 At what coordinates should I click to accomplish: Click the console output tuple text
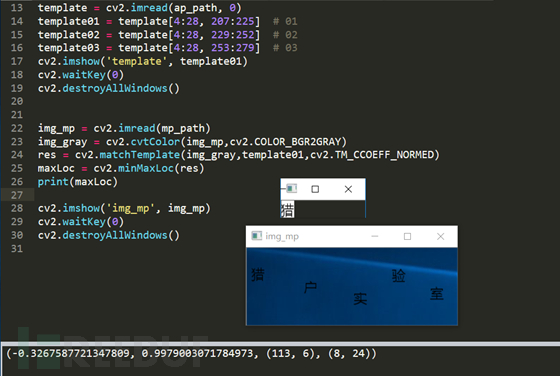tap(191, 354)
